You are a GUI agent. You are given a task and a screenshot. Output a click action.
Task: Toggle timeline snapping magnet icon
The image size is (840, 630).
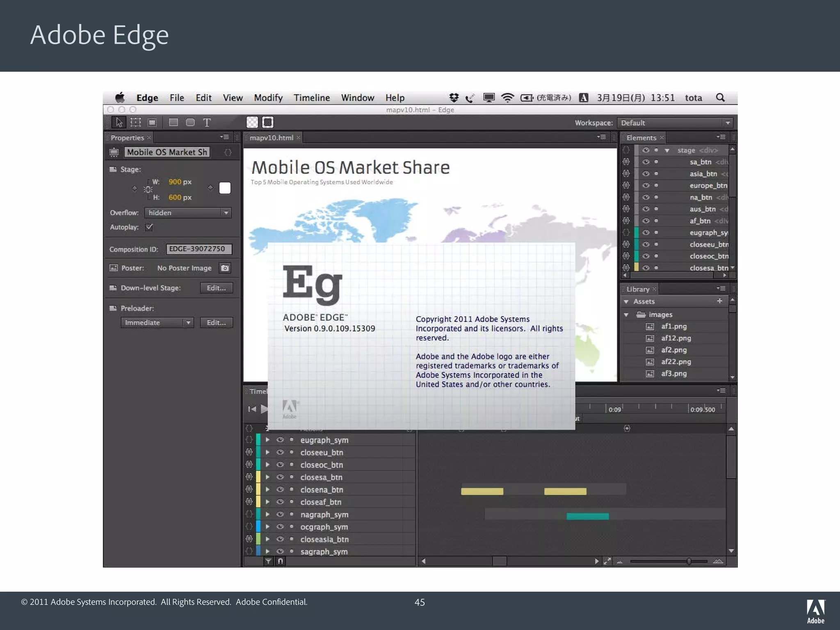tap(280, 561)
